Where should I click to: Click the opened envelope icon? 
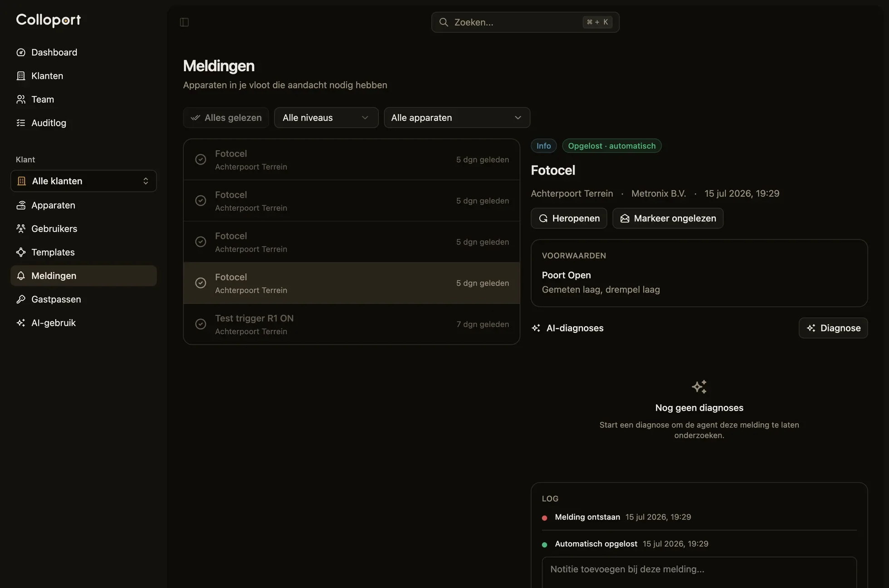(625, 219)
